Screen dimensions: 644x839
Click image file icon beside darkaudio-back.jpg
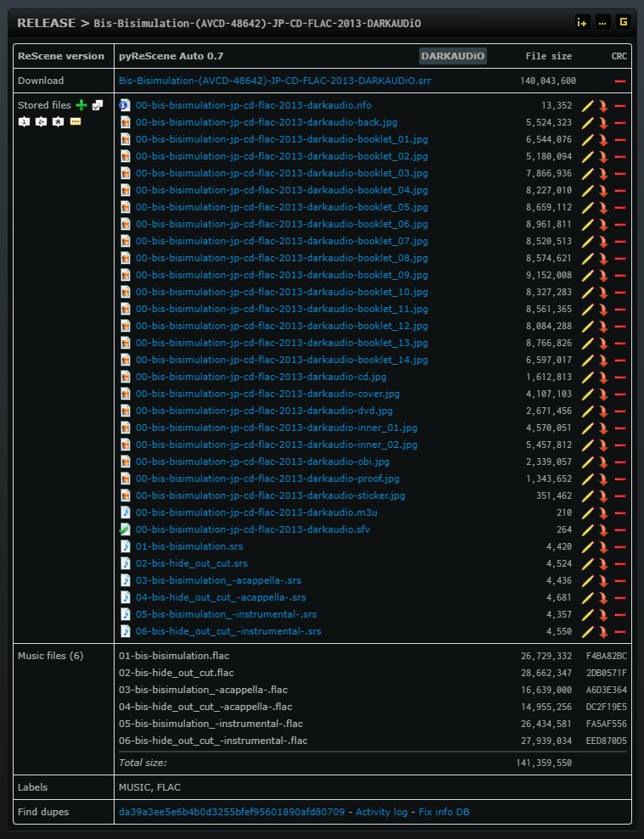click(125, 122)
